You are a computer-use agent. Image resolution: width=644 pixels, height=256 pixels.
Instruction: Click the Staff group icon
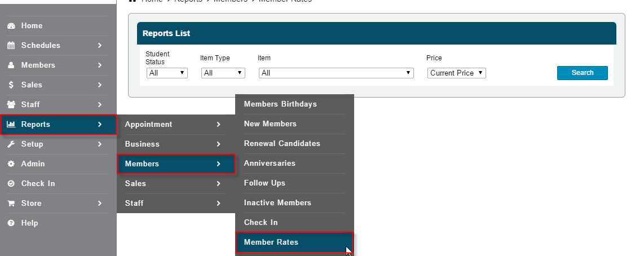coord(11,105)
